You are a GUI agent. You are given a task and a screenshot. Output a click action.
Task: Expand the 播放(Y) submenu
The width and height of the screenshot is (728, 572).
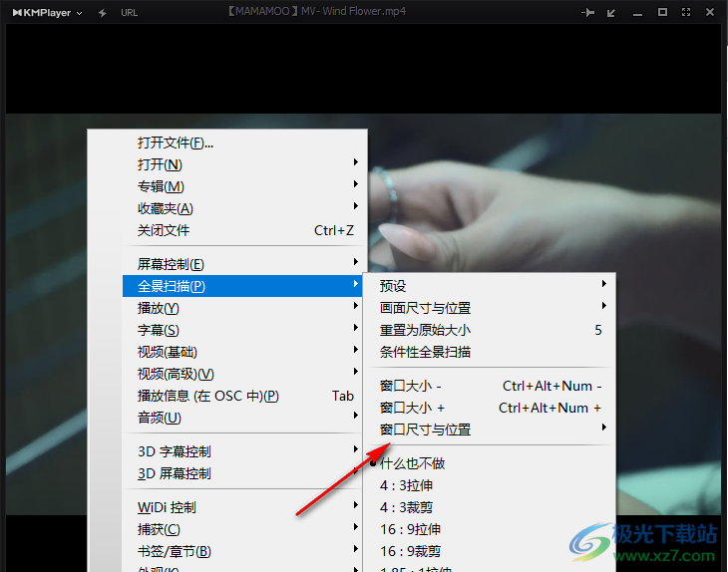pos(244,308)
